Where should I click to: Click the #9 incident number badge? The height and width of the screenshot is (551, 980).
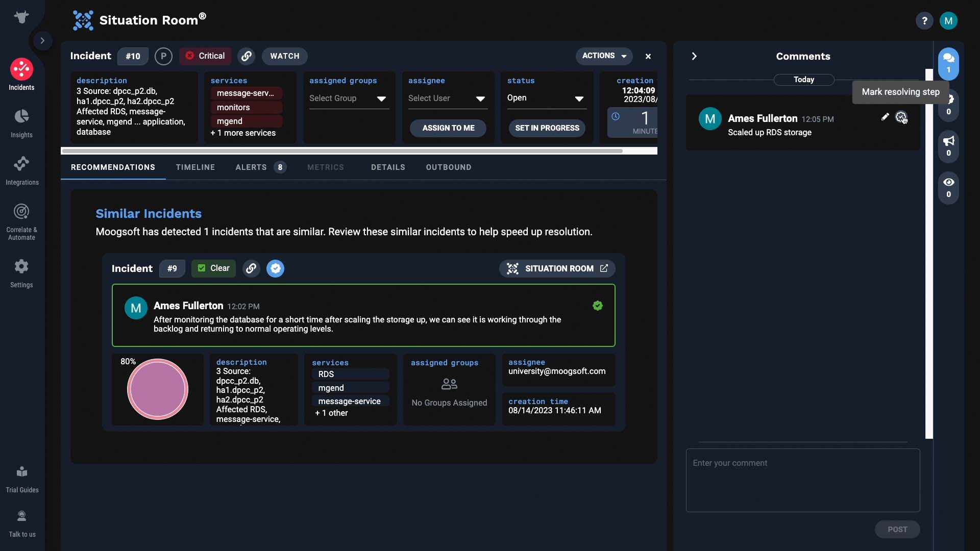[x=172, y=268]
